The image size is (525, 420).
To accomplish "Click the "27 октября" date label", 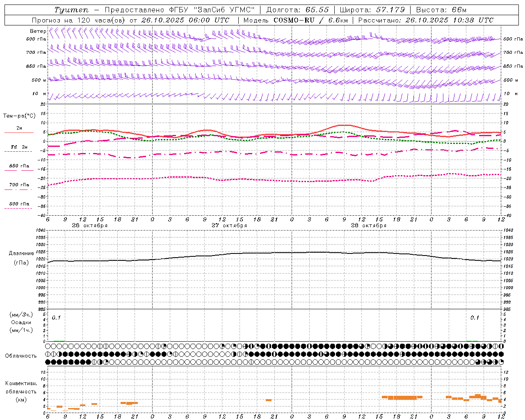I will click(x=229, y=226).
